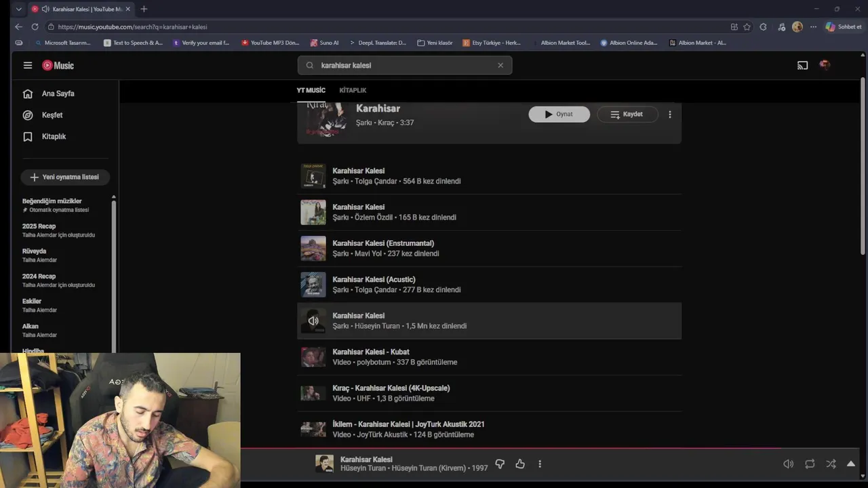Viewport: 868px width, 488px height.
Task: Play the top result Karahisar with Oynat
Action: 559,114
